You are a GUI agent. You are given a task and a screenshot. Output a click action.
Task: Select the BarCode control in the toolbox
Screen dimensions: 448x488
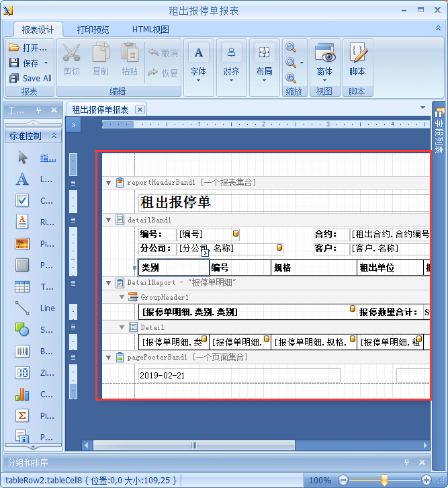click(23, 351)
